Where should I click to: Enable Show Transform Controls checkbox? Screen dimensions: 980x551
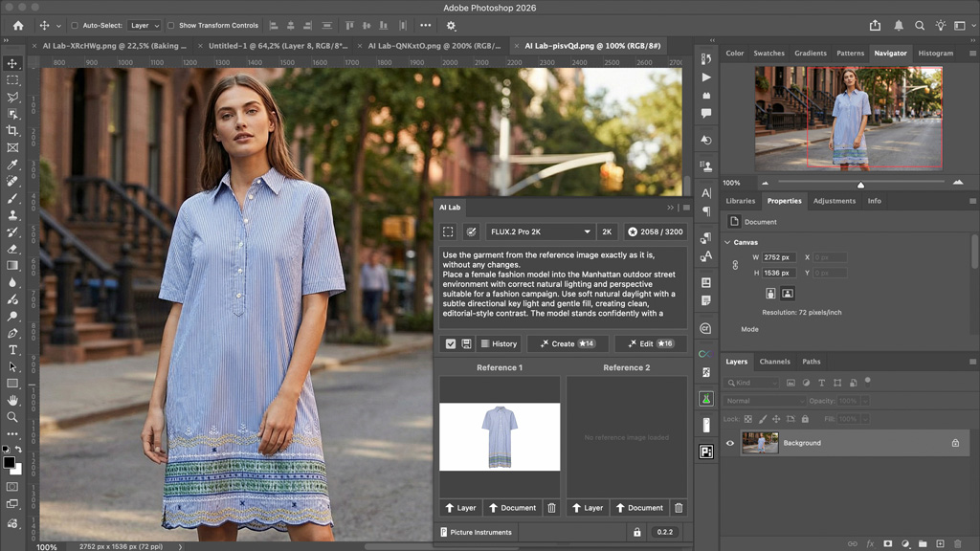click(171, 26)
